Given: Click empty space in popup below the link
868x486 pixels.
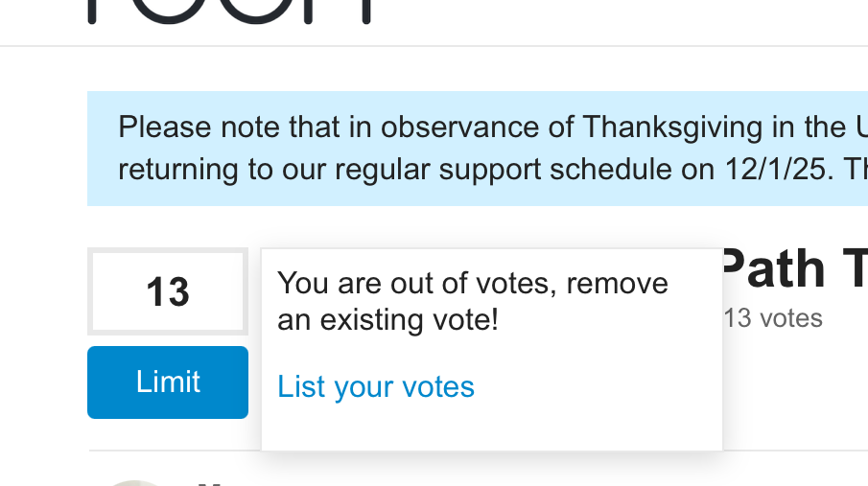Looking at the screenshot, I should (491, 428).
